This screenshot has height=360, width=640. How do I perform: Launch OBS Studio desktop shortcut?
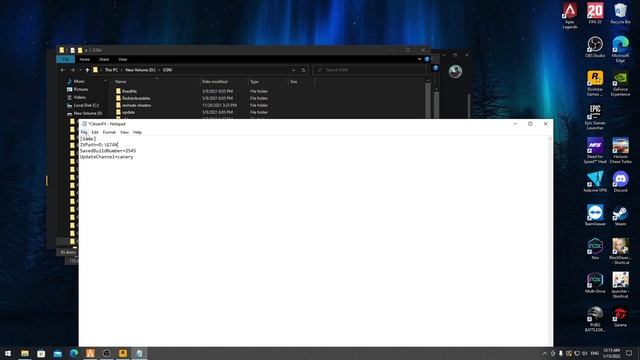pyautogui.click(x=595, y=47)
